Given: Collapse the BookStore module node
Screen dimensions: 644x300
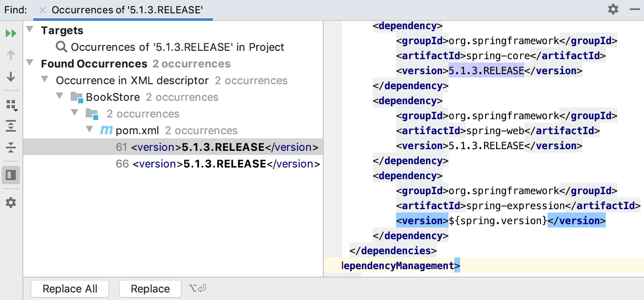Looking at the screenshot, I should tap(59, 97).
